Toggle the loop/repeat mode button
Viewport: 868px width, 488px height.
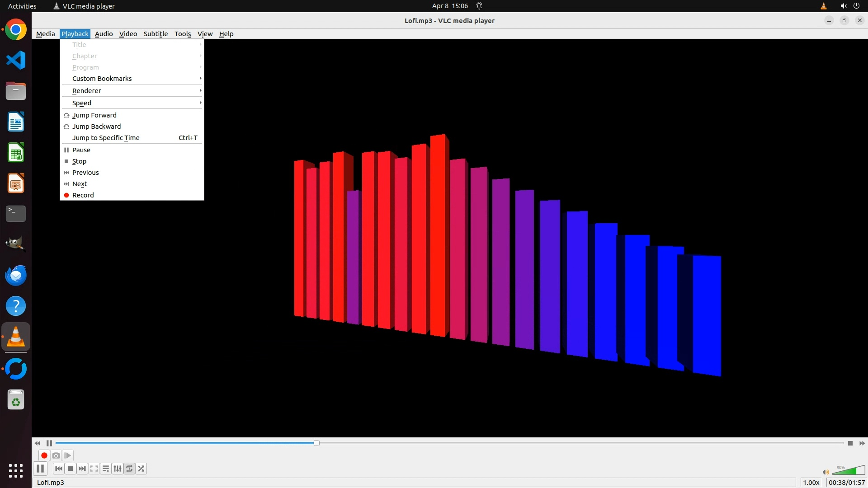click(x=129, y=469)
